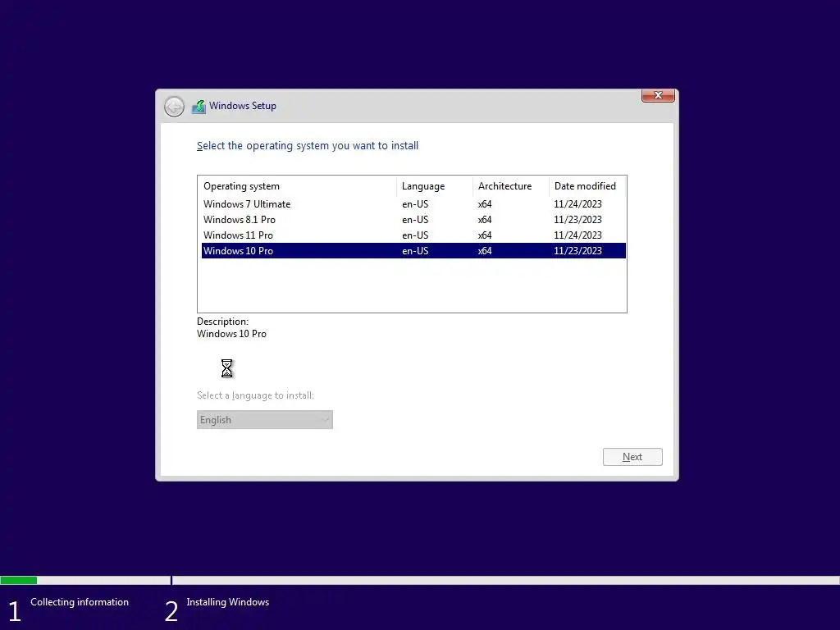Image resolution: width=840 pixels, height=630 pixels.
Task: Select the highlighted Windows 10 Pro row
Action: pos(413,251)
